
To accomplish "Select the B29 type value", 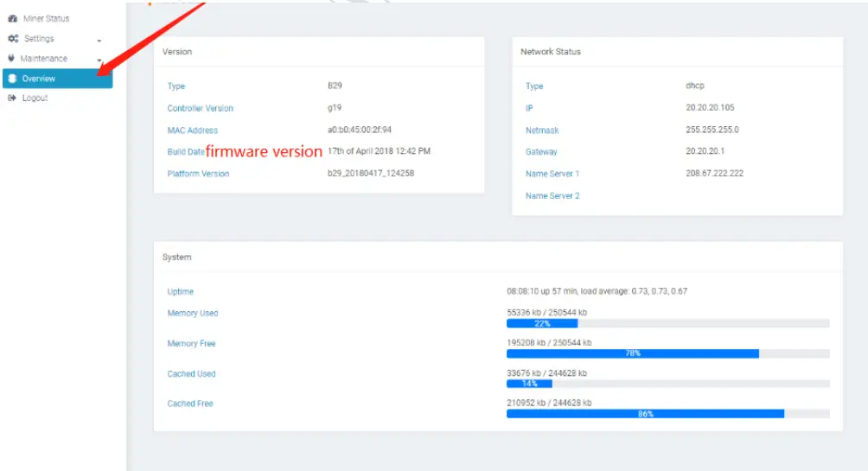I will point(335,86).
